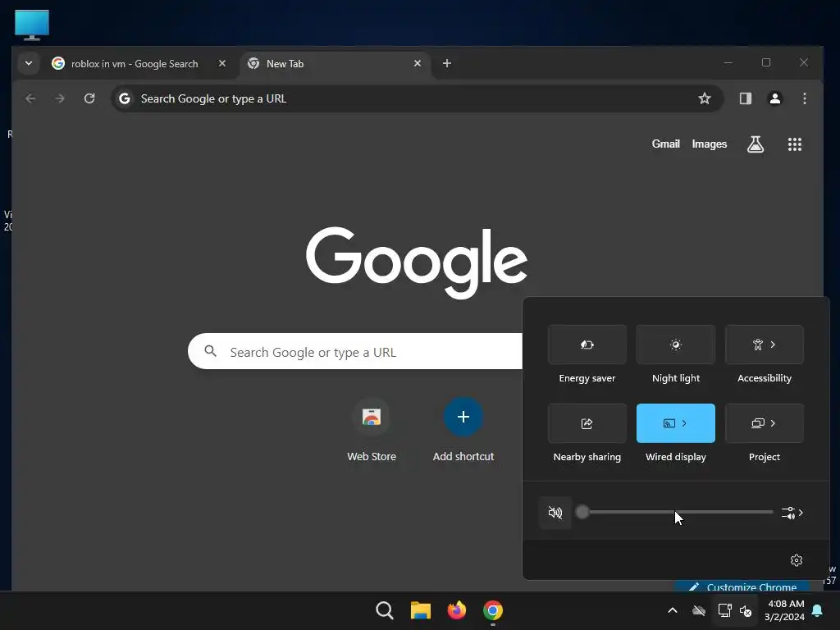
Task: Click the OneDrive cloud tray icon
Action: coord(698,610)
